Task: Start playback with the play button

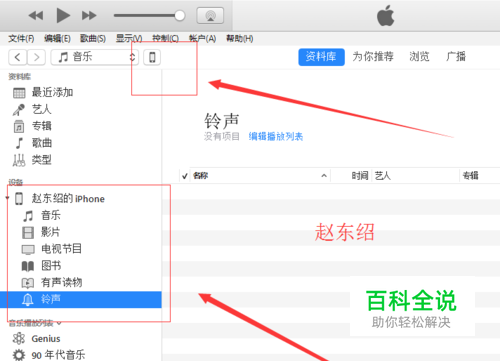Action: 63,15
